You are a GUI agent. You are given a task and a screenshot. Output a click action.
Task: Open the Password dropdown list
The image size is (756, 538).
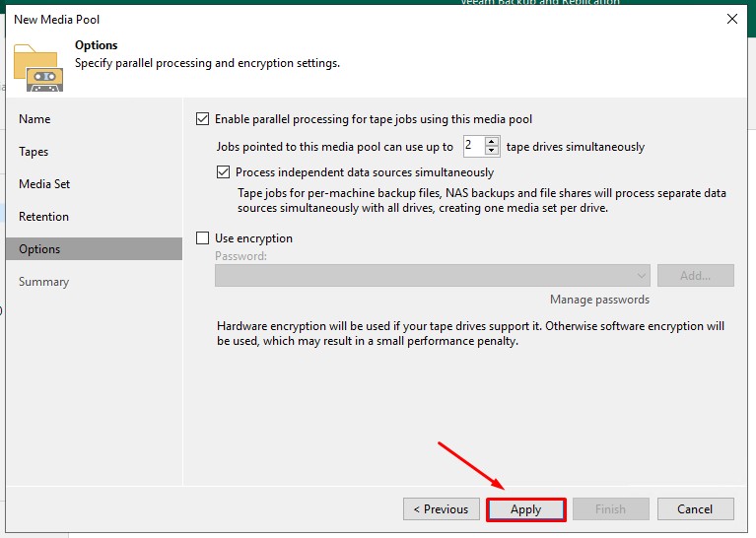[x=642, y=276]
